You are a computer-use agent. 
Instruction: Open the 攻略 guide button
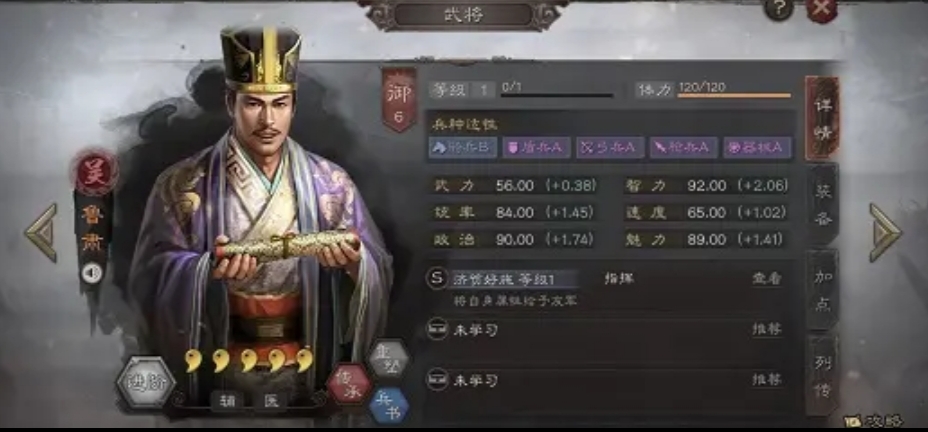(x=873, y=421)
